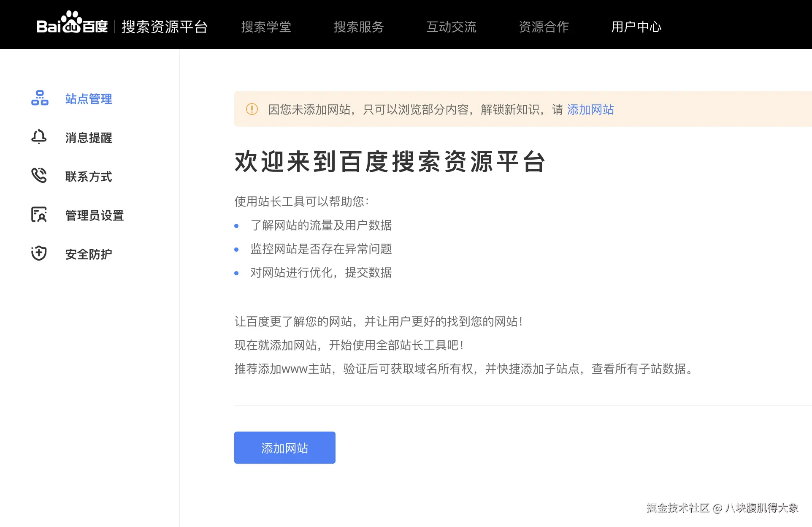The height and width of the screenshot is (527, 812).
Task: Click the 管理员设置 admin icon
Action: pos(39,215)
